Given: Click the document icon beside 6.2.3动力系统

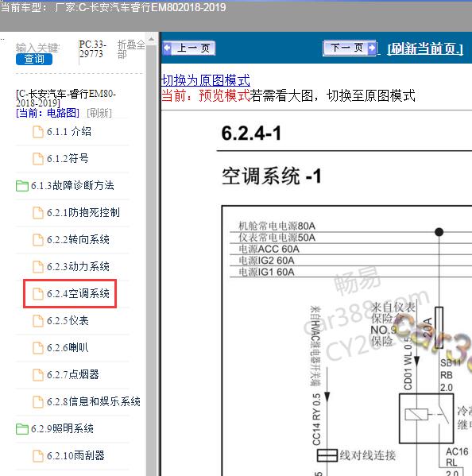Looking at the screenshot, I should tap(38, 266).
